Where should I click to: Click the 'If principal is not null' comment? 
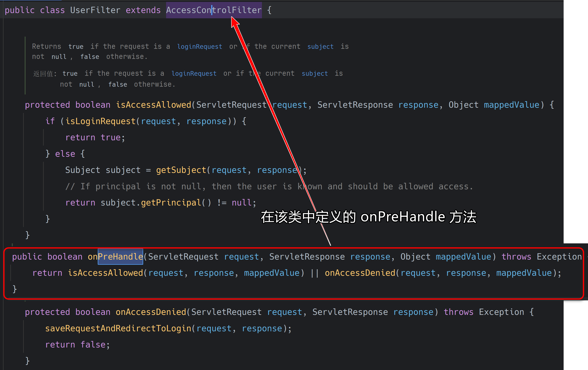pos(269,186)
